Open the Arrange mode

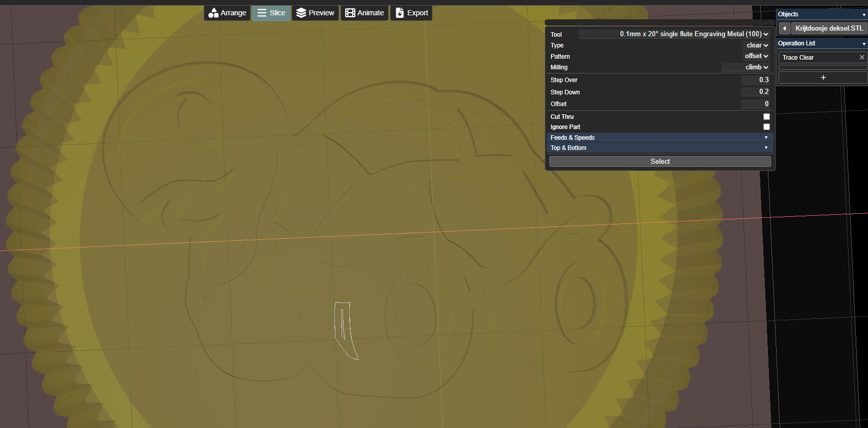[x=227, y=13]
